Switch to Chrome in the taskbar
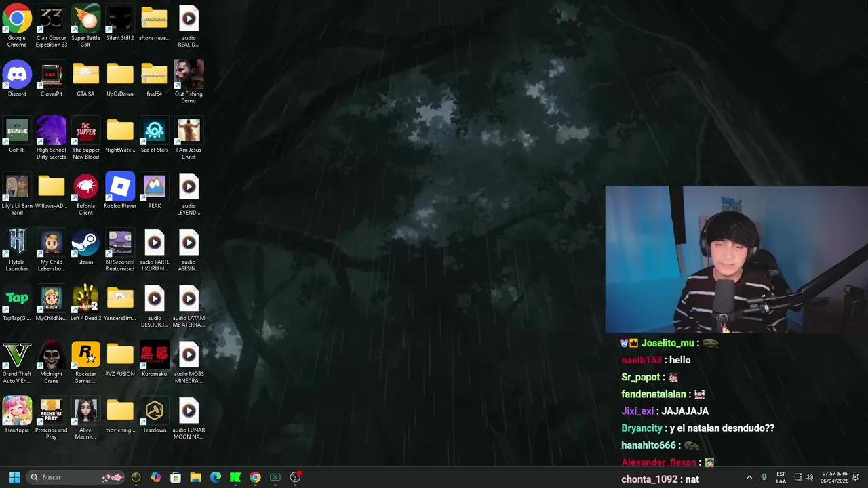Viewport: 868px width, 488px height. pos(255,477)
